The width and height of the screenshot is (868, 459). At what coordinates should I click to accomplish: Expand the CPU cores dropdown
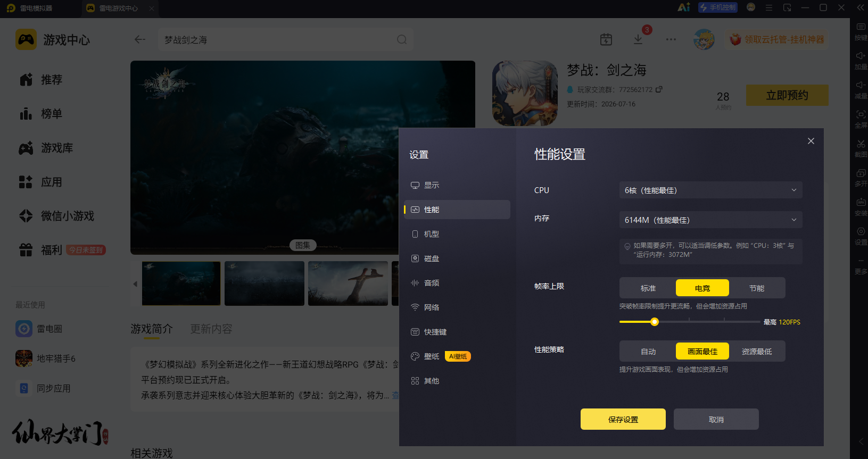click(x=711, y=190)
